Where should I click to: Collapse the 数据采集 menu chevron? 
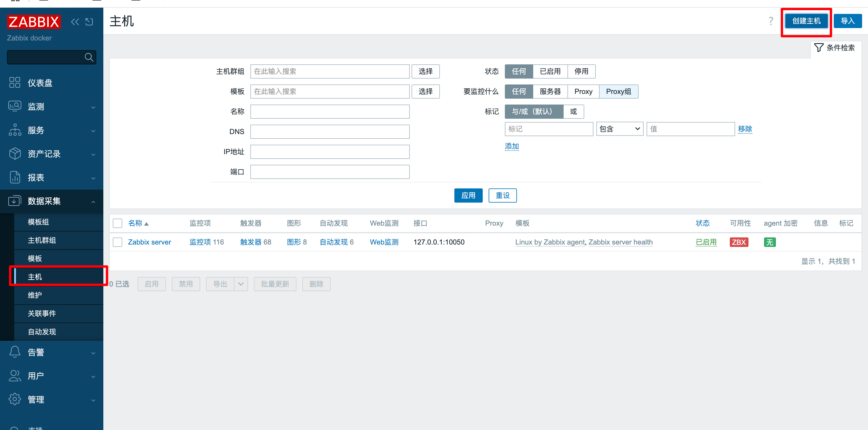point(93,202)
